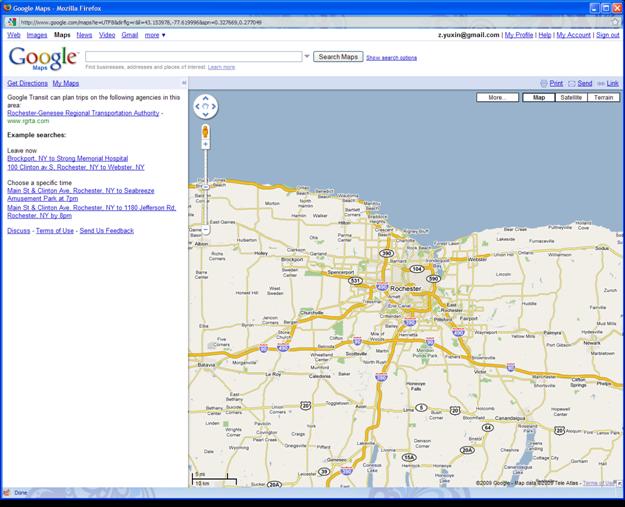Click the zoom slider handle
Image resolution: width=625 pixels, height=507 pixels.
[206, 187]
